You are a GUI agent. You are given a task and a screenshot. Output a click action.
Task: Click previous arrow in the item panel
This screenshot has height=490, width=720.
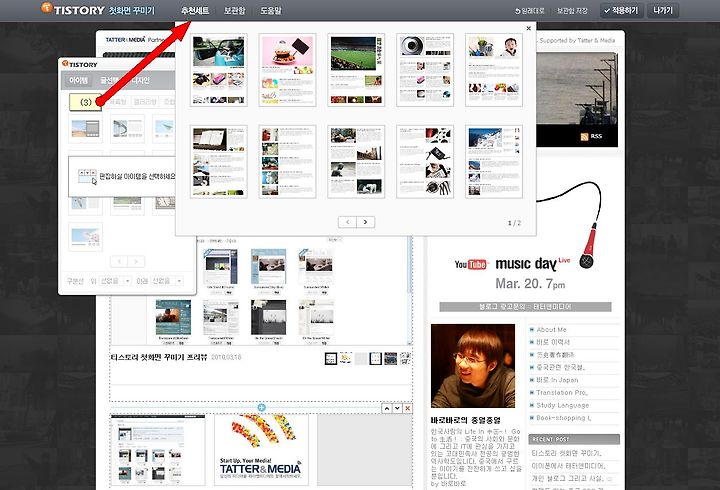click(x=119, y=261)
